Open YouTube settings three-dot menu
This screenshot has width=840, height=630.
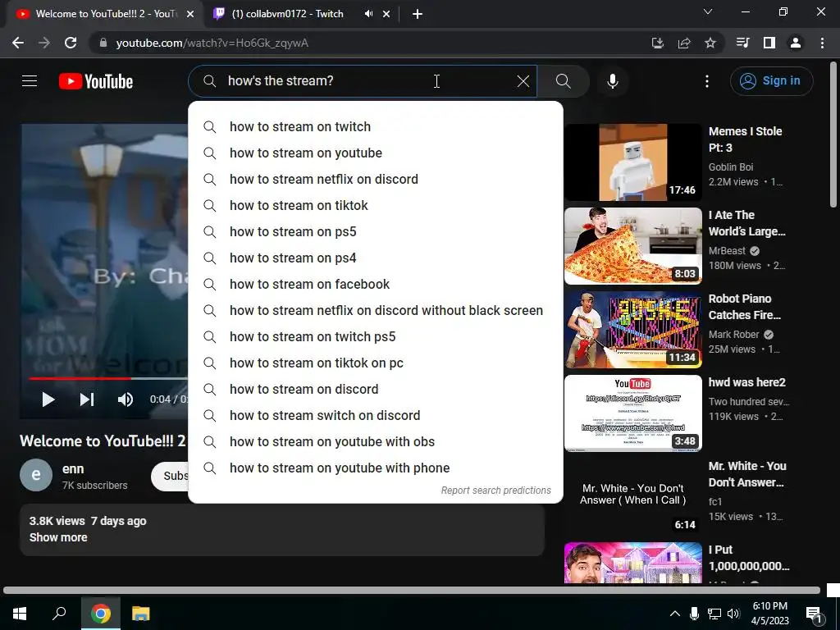tap(706, 81)
